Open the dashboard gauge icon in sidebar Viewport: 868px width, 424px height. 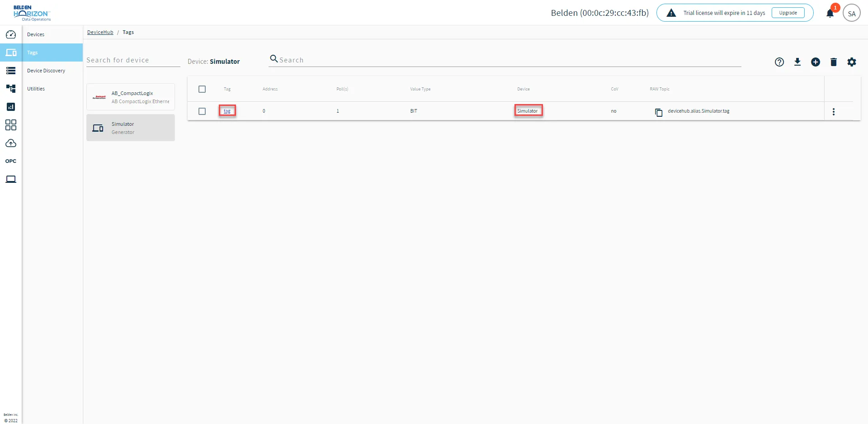[11, 34]
